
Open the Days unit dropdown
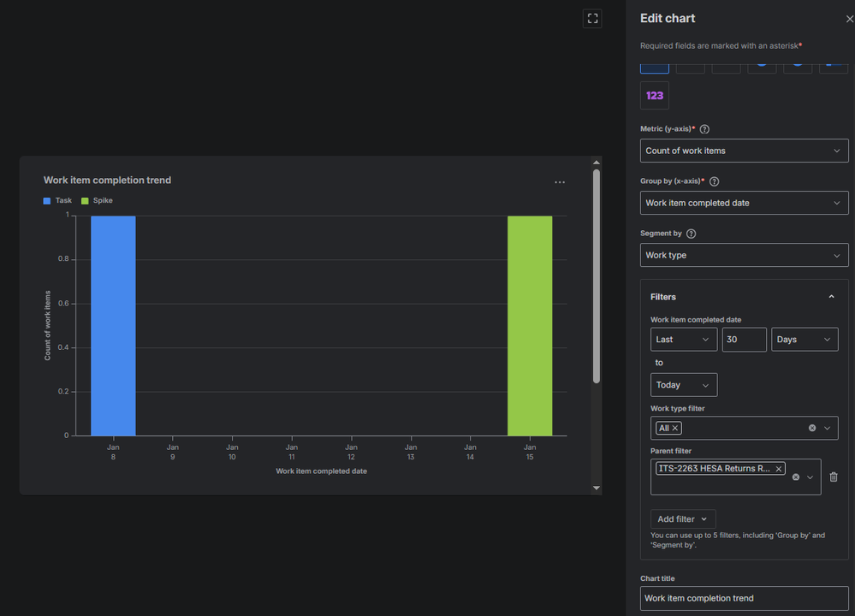pyautogui.click(x=805, y=339)
